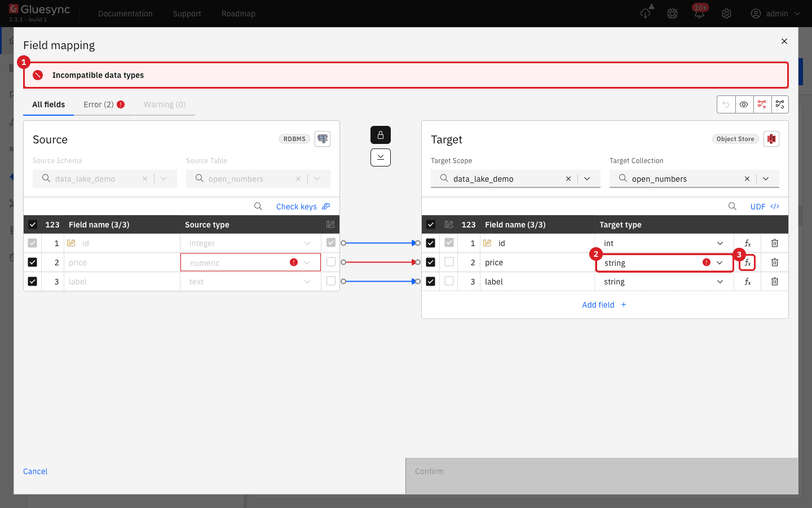
Task: Open Roadmap in the top navigation
Action: coord(239,14)
